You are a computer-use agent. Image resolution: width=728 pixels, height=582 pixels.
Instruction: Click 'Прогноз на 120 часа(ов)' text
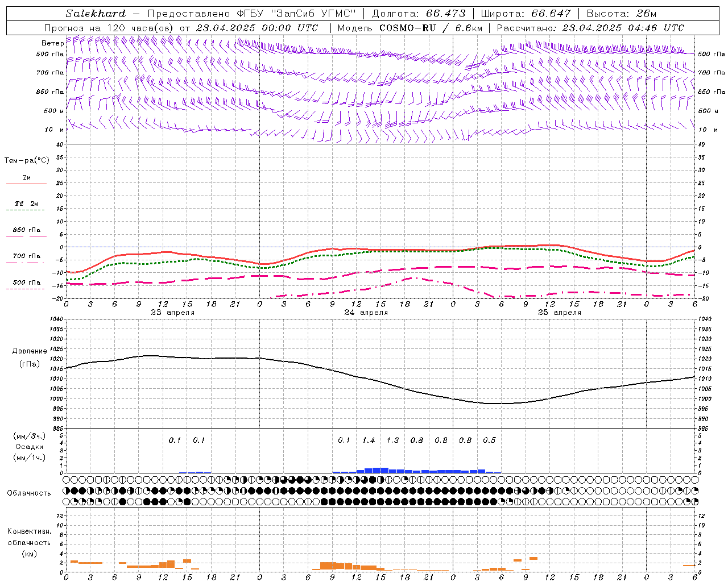pyautogui.click(x=109, y=28)
